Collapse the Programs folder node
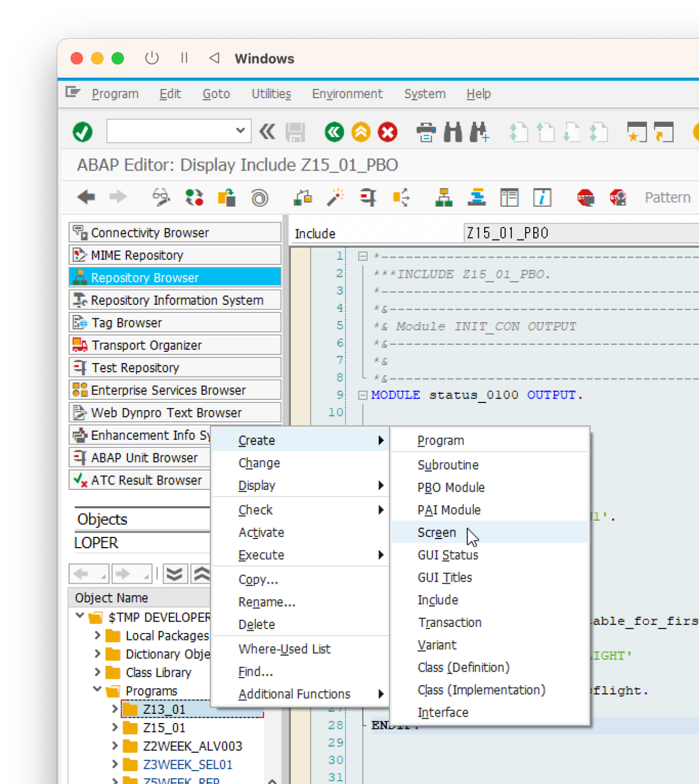The width and height of the screenshot is (699, 784). [97, 689]
